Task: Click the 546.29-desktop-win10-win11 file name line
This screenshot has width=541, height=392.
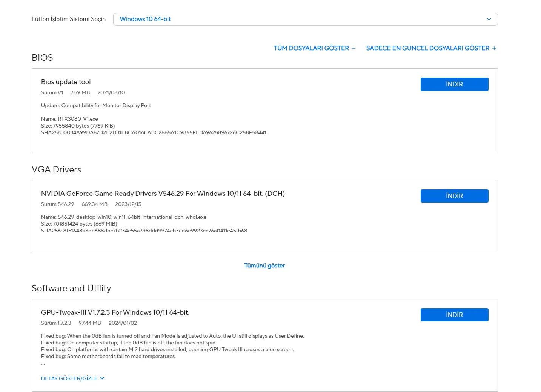Action: coord(124,217)
